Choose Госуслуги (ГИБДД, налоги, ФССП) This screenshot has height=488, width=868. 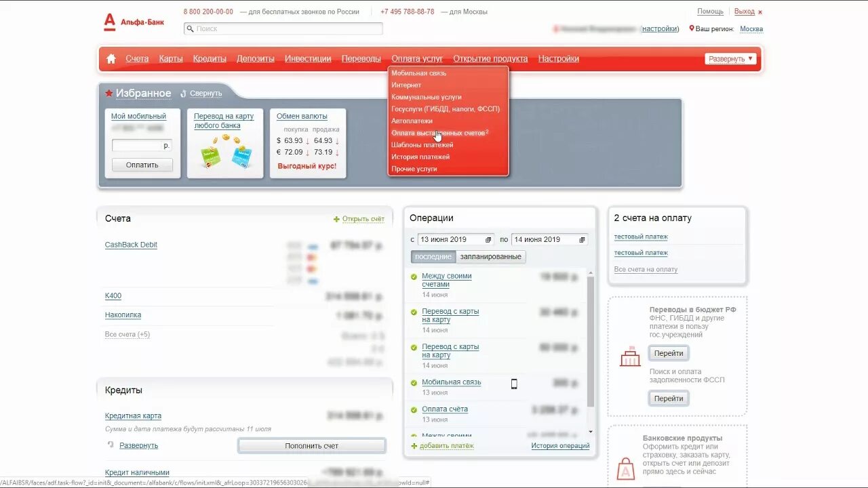point(446,108)
